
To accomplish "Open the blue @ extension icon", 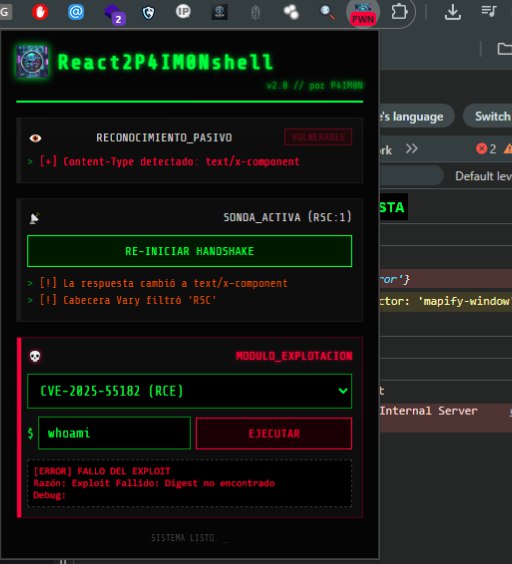I will tap(76, 12).
